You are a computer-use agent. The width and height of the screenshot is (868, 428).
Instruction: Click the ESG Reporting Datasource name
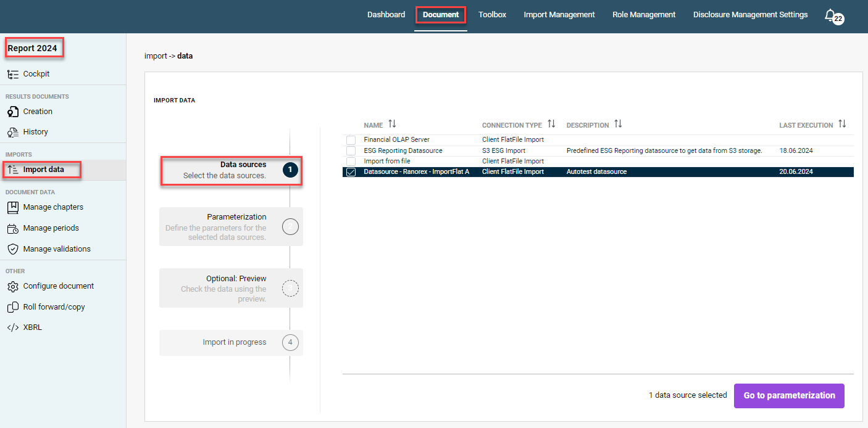(x=403, y=150)
